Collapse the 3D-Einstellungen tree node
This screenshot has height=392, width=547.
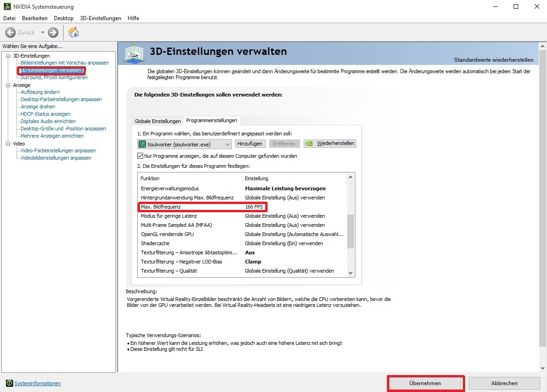click(x=8, y=56)
